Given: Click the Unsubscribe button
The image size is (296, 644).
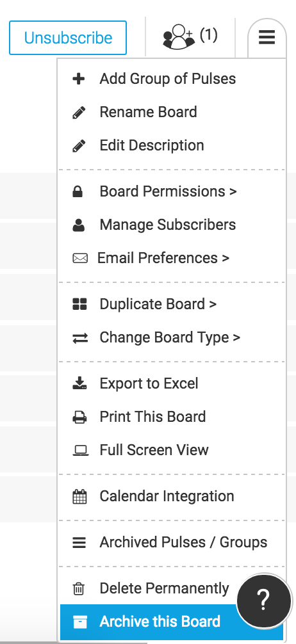Looking at the screenshot, I should (x=68, y=38).
